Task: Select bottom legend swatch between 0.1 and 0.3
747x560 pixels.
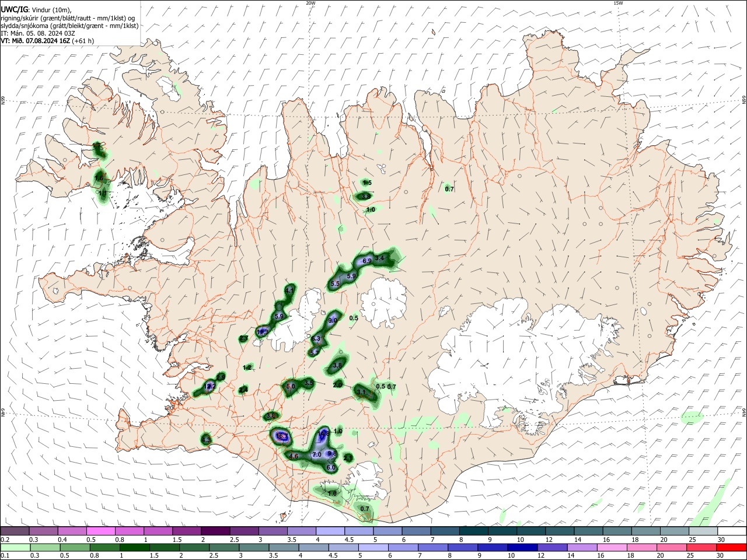Action: (15, 547)
